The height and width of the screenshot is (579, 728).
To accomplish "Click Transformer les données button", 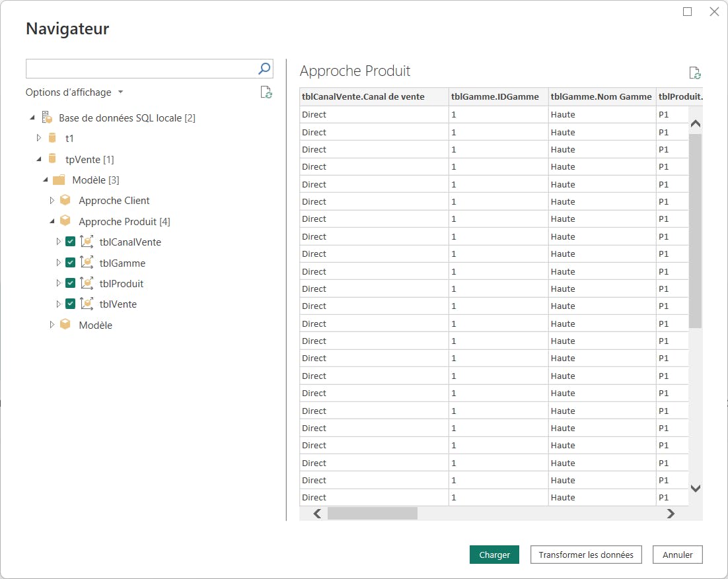I will (586, 555).
